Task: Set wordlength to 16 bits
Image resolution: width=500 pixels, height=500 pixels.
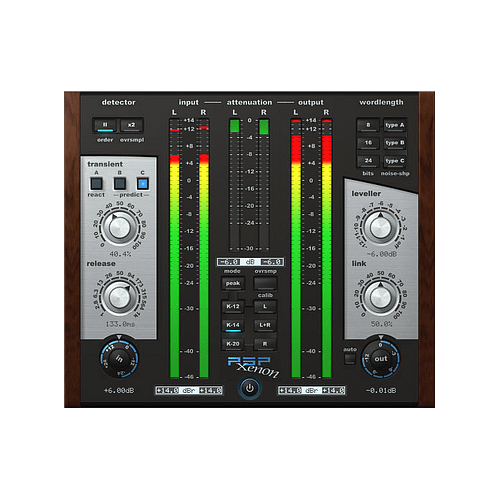Action: point(368,143)
